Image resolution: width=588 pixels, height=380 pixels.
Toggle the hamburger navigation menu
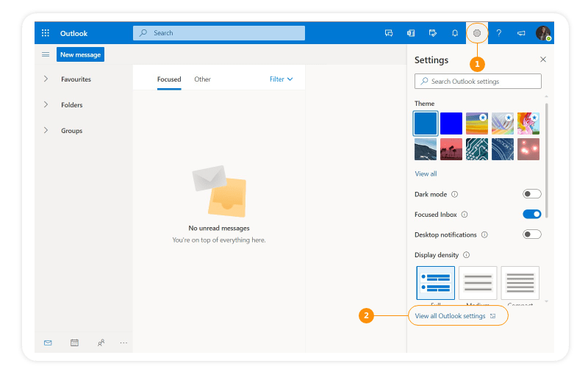pyautogui.click(x=46, y=54)
